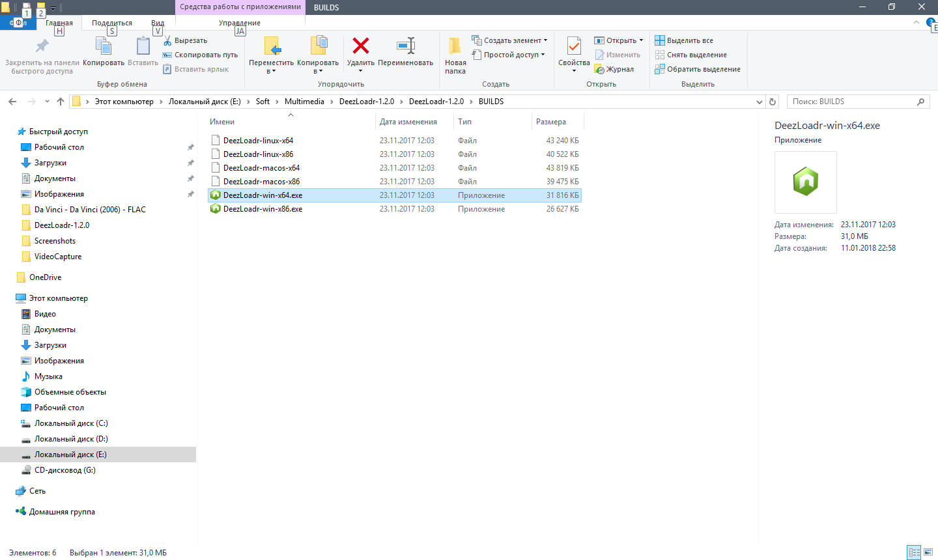
Task: Open the Главная ribbon tab
Action: pyautogui.click(x=59, y=23)
